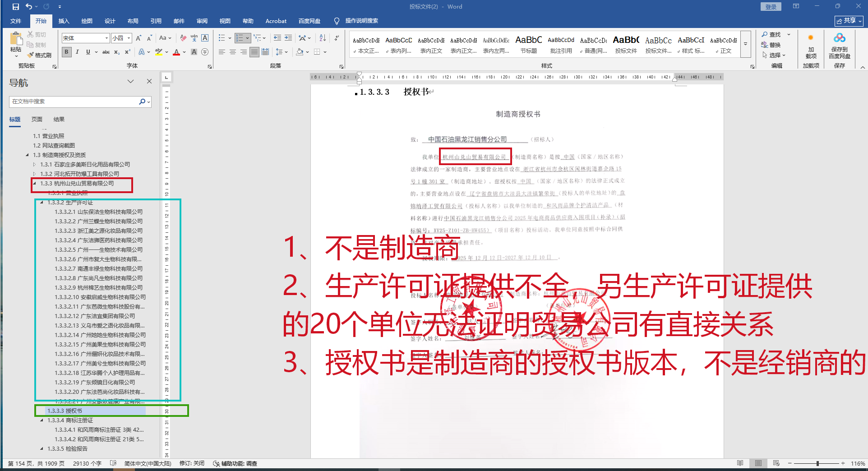Image resolution: width=868 pixels, height=471 pixels.
Task: Show or hide paragraph marks
Action: [x=337, y=38]
